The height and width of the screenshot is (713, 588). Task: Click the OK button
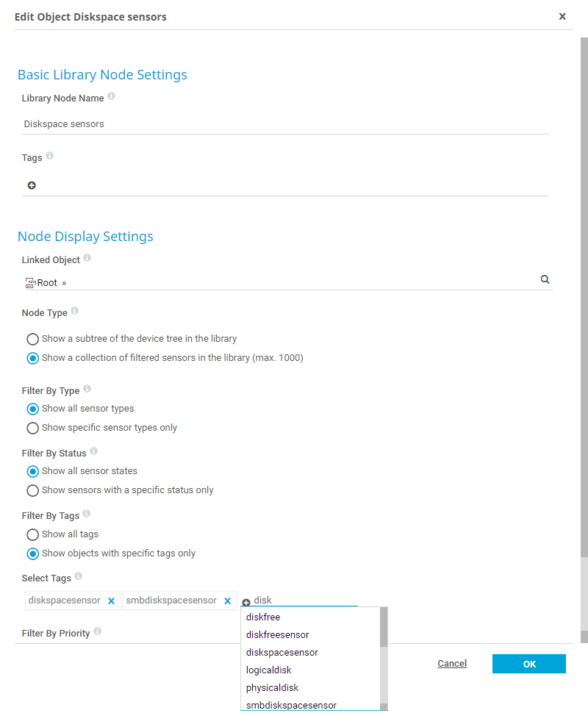[x=528, y=664]
